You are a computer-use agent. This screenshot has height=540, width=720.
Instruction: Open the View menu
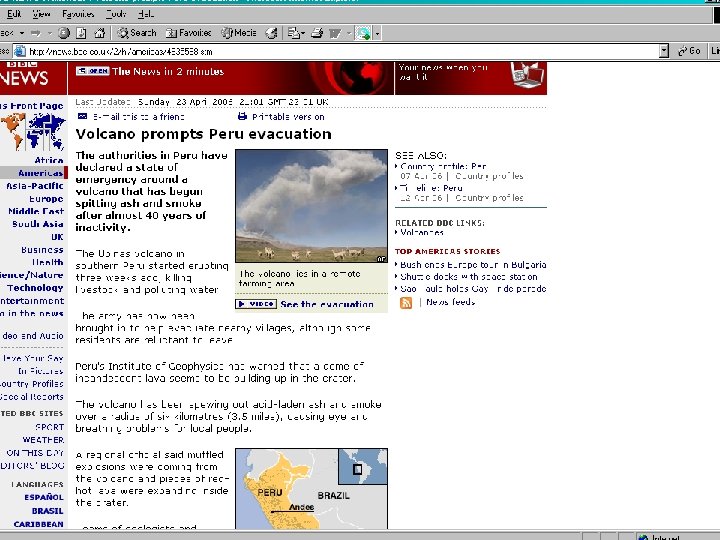[x=41, y=14]
